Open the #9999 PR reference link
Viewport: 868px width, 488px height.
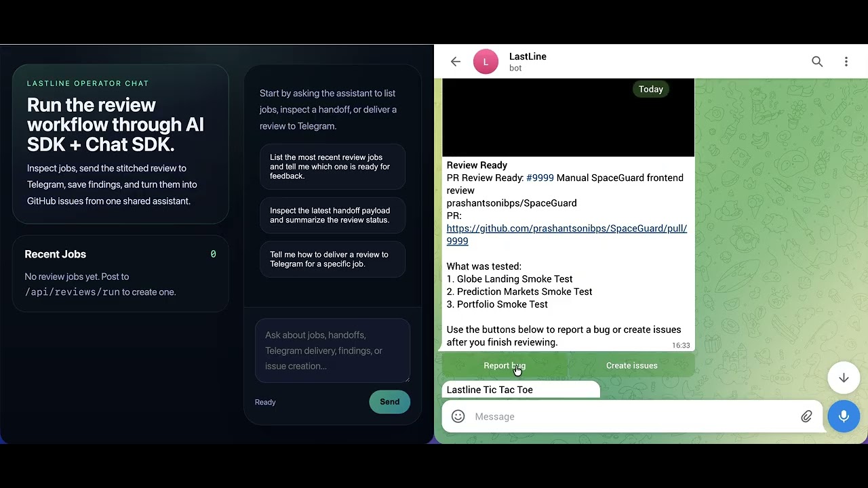pos(540,178)
